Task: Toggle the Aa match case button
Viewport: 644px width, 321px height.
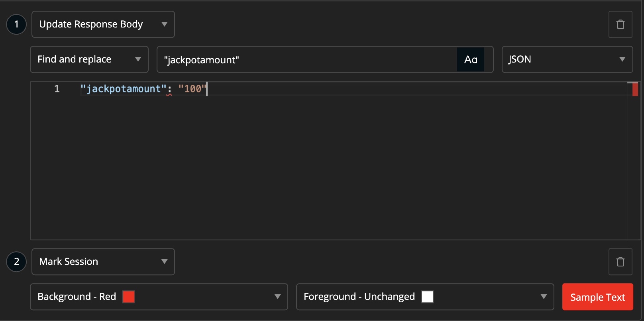Action: tap(470, 60)
